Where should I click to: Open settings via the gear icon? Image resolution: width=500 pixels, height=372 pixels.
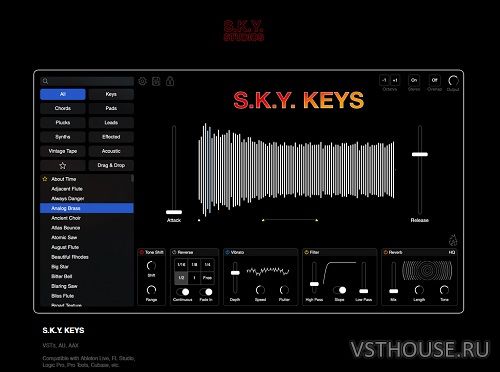pos(142,81)
